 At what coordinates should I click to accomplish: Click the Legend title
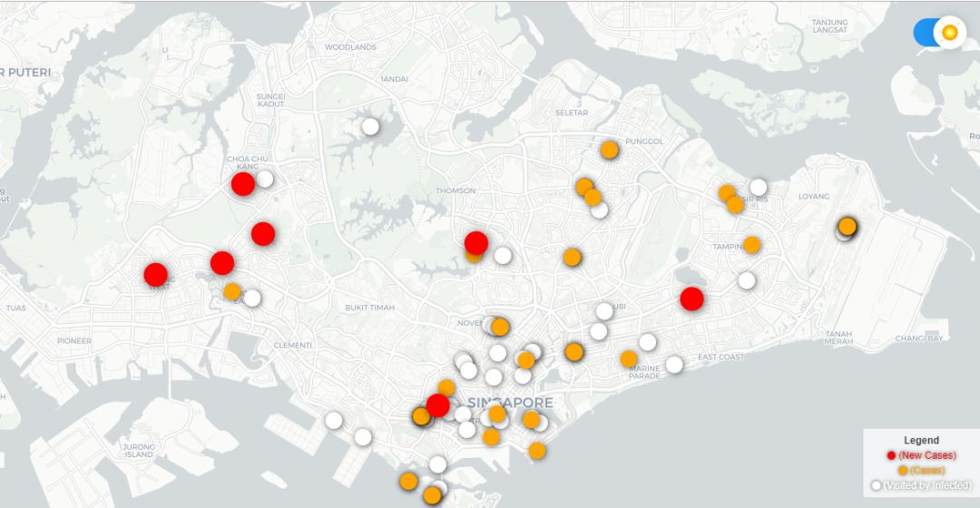point(921,440)
